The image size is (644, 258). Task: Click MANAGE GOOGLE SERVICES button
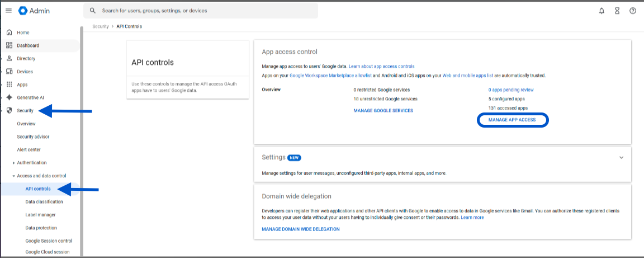click(x=383, y=111)
